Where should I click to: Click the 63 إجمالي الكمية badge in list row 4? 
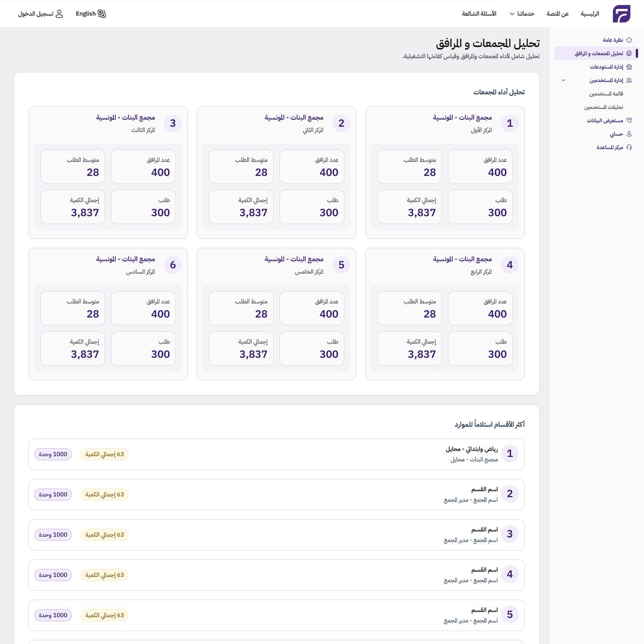point(105,575)
